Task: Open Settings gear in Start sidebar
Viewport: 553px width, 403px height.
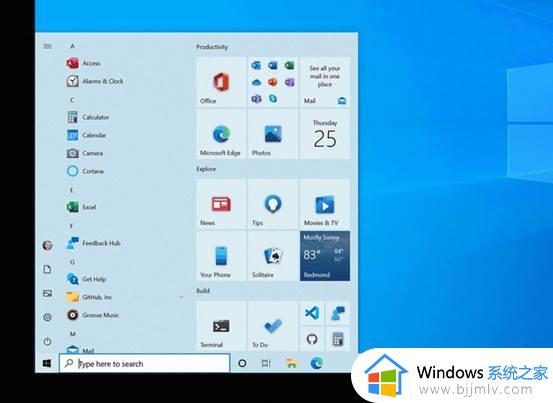Action: 47,317
